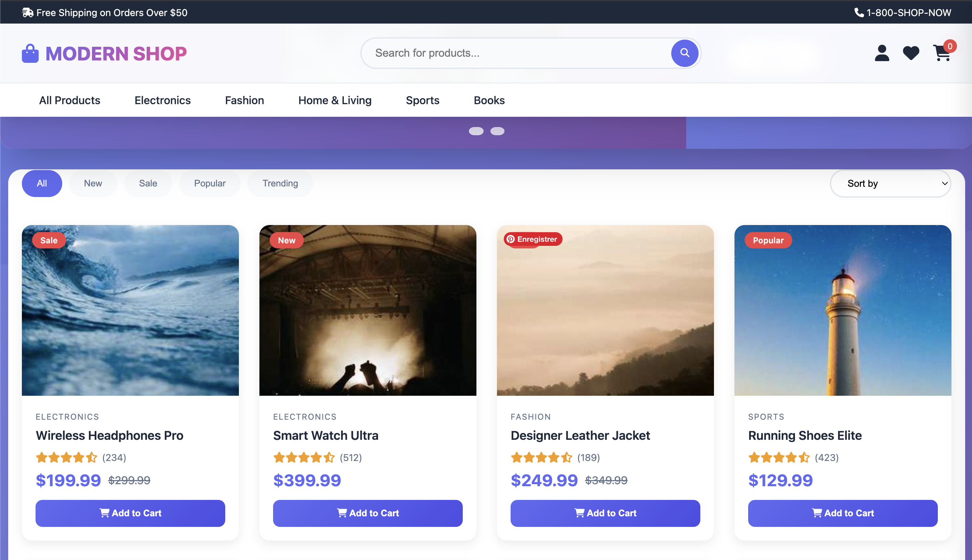
Task: Focus the Search for products field
Action: [516, 53]
